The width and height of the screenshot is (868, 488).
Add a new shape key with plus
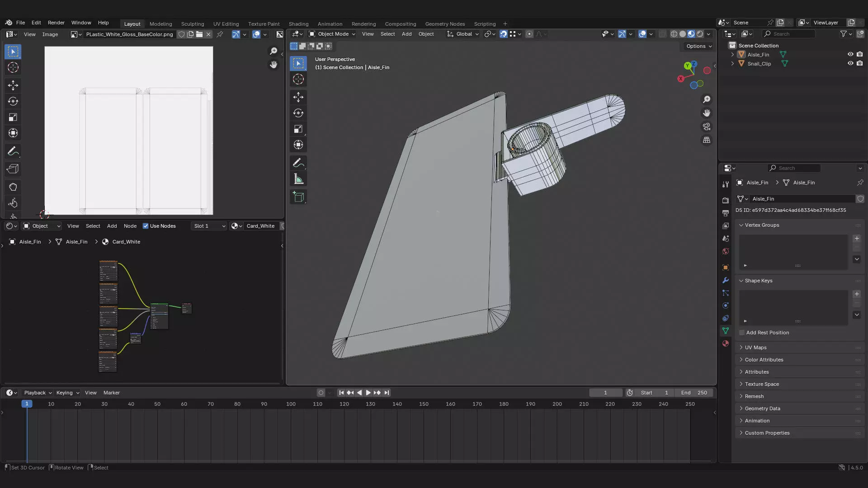(x=857, y=294)
